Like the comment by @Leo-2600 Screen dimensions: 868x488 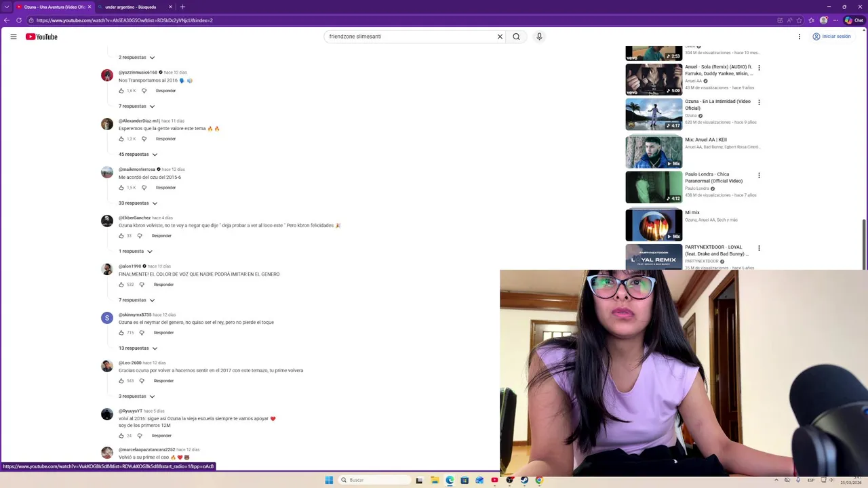[121, 381]
